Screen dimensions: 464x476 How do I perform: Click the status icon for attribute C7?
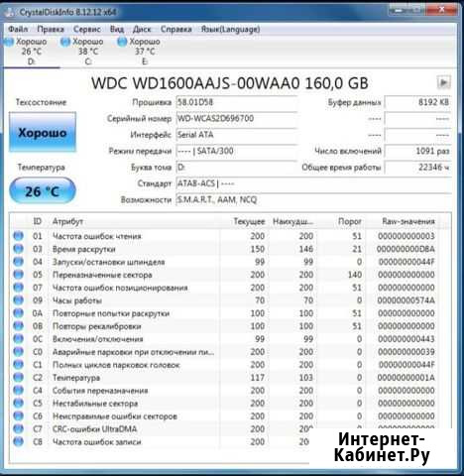pyautogui.click(x=19, y=429)
